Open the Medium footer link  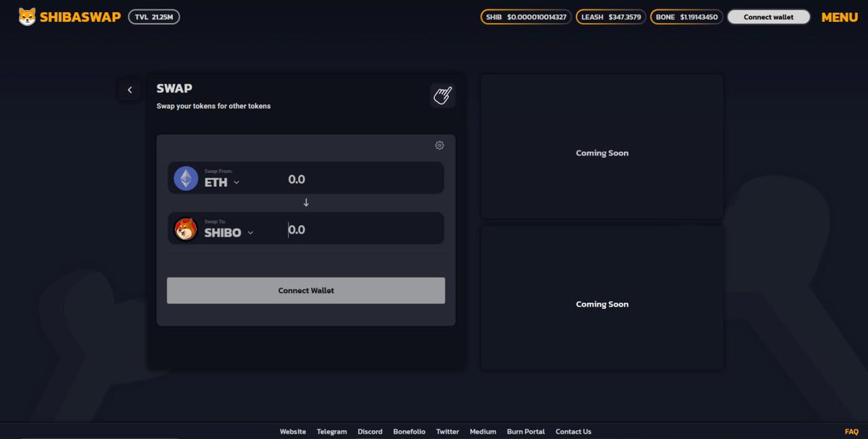tap(483, 432)
